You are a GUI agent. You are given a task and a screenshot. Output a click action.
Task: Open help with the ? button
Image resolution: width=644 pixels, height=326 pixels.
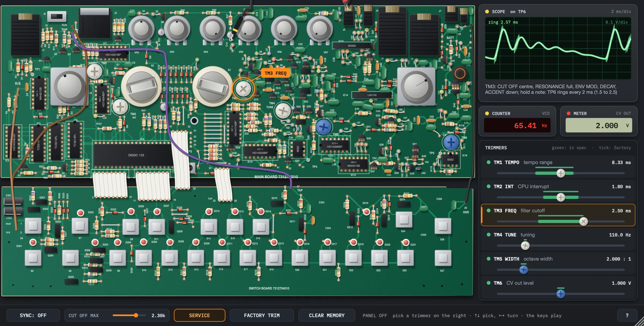[x=627, y=316]
